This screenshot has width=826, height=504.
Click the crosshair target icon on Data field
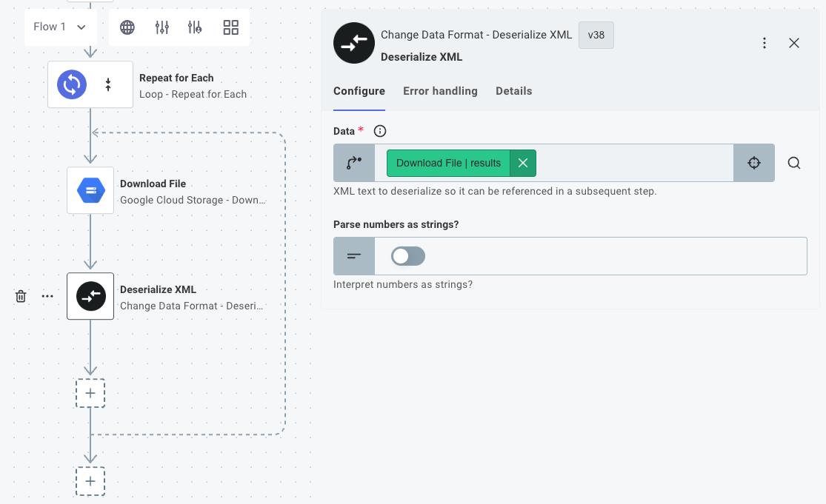[753, 162]
